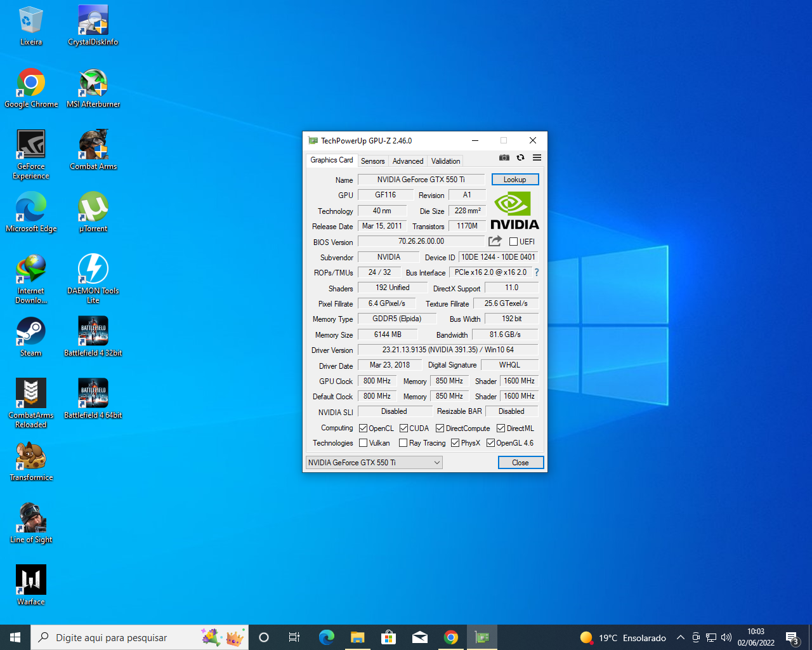Open weather widget showing 19°C Ensolarado
The height and width of the screenshot is (650, 812).
623,637
